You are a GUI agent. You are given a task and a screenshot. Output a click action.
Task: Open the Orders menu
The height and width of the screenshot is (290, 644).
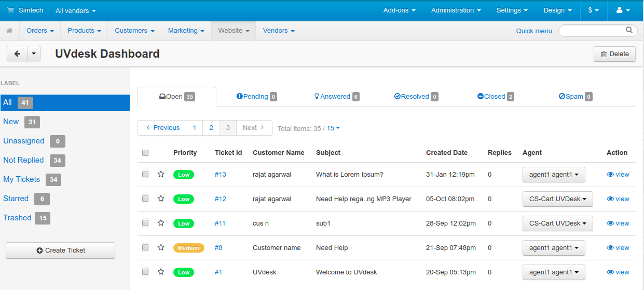[x=40, y=31]
